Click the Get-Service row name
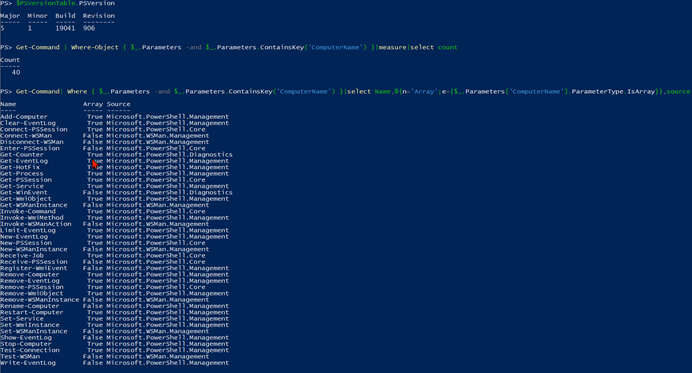692x373 pixels. tap(22, 186)
